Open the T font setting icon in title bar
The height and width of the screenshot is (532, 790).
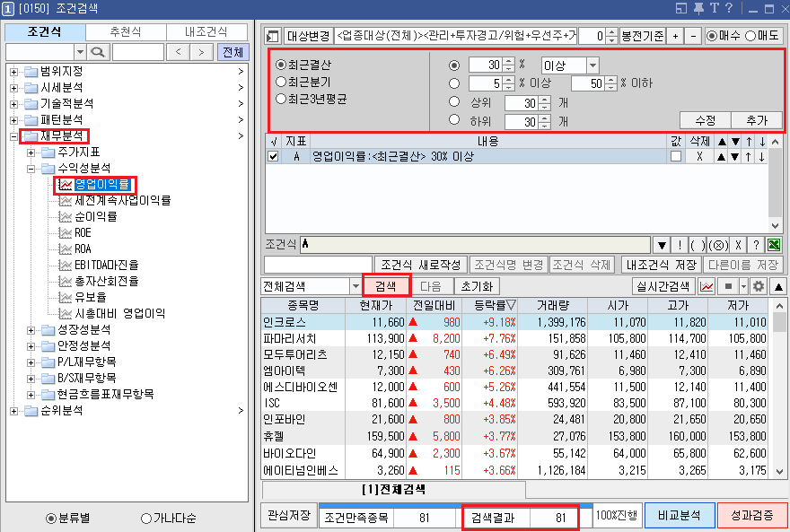715,8
